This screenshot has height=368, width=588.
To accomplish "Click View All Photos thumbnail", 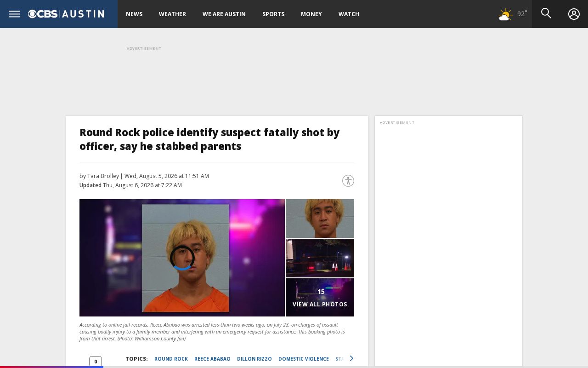I will coord(320,298).
